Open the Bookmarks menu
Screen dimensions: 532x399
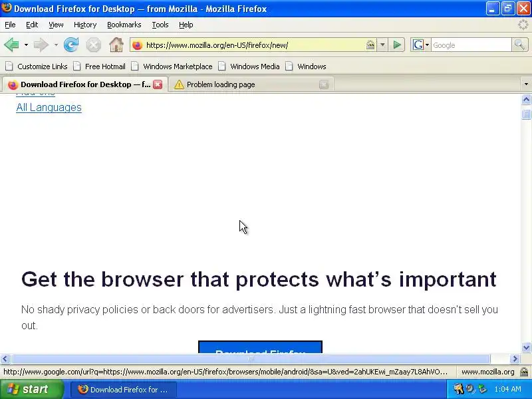[124, 25]
